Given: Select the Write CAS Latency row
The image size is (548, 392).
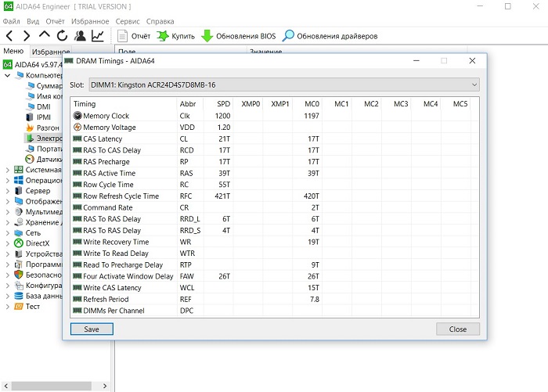Looking at the screenshot, I should [274, 288].
